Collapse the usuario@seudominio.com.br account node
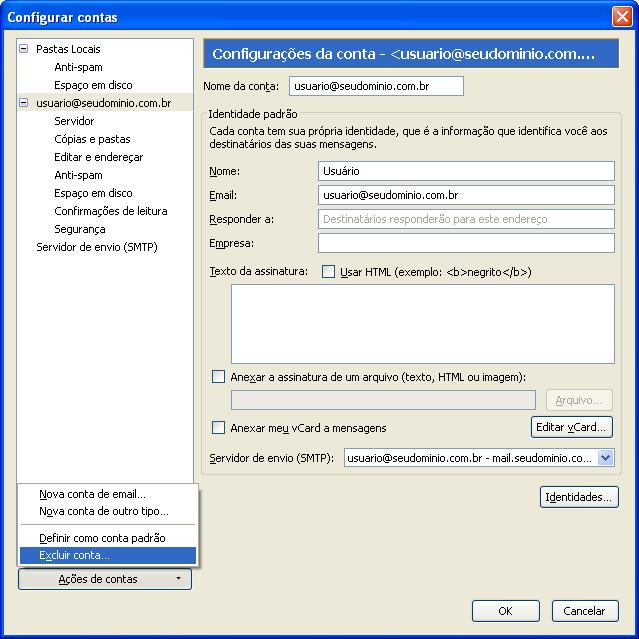 point(24,103)
